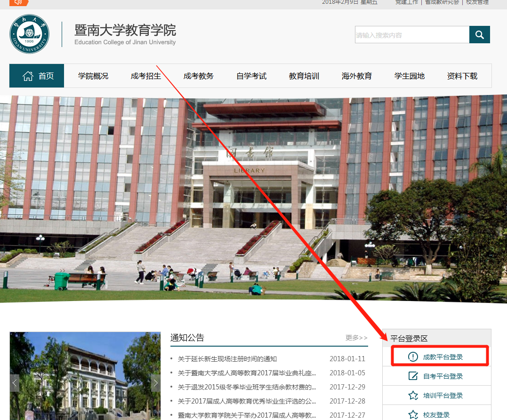Click the star icon beside 培训平台登录
The width and height of the screenshot is (507, 420).
(413, 395)
